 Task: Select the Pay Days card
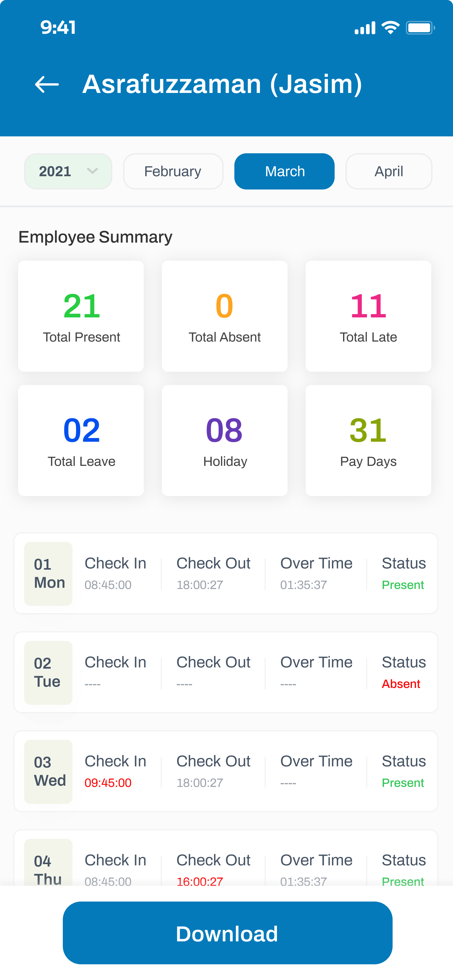tap(368, 440)
